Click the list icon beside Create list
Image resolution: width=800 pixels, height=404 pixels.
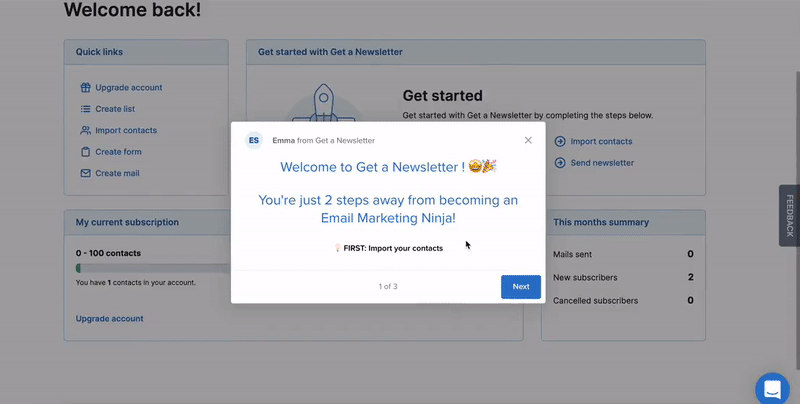pyautogui.click(x=86, y=109)
